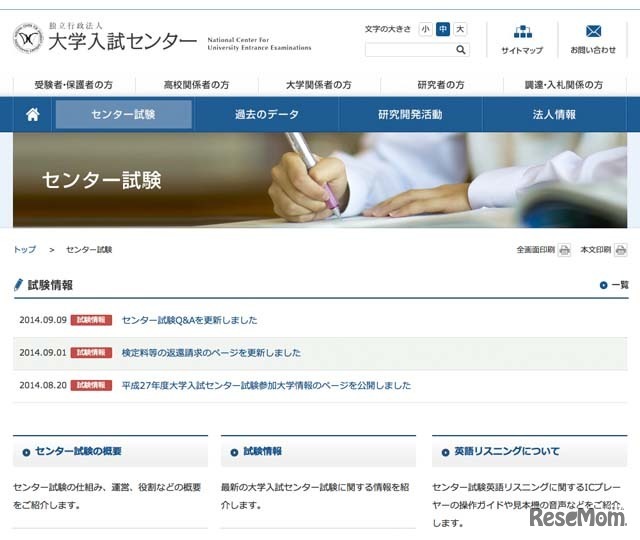
Task: Click 大学入試センター site title
Action: [x=122, y=42]
